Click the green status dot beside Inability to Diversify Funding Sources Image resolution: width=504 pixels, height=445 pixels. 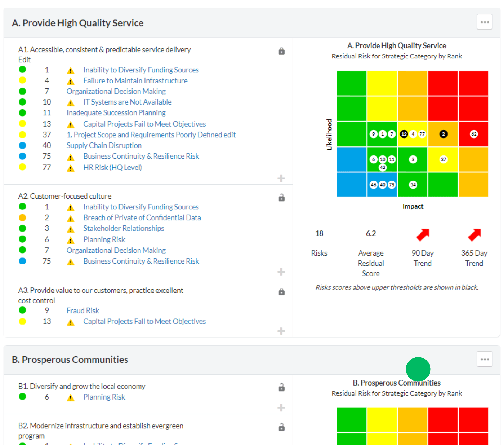click(x=22, y=69)
